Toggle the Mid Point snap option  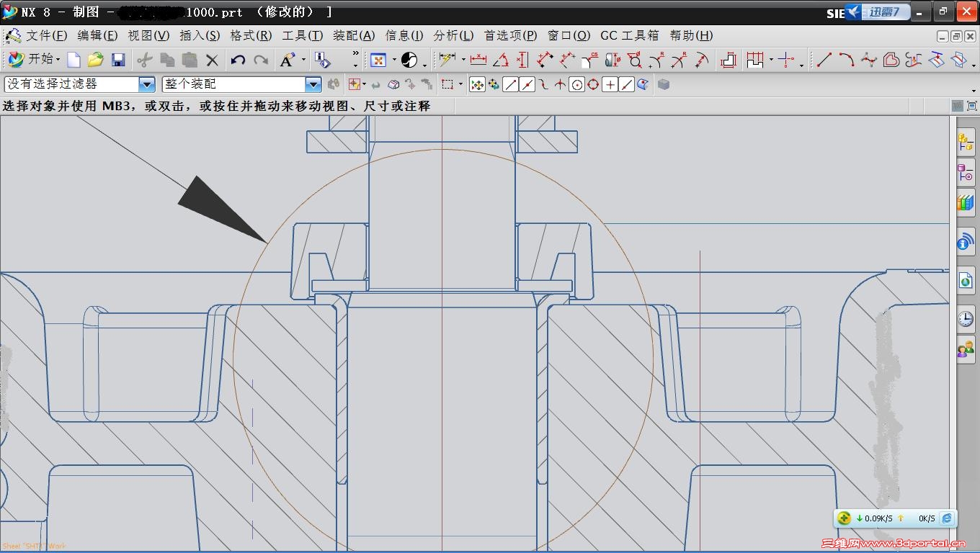click(x=527, y=85)
